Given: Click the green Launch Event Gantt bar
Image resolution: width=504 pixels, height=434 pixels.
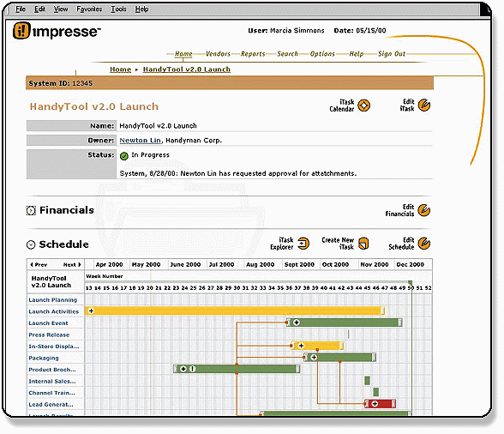Looking at the screenshot, I should pos(345,322).
